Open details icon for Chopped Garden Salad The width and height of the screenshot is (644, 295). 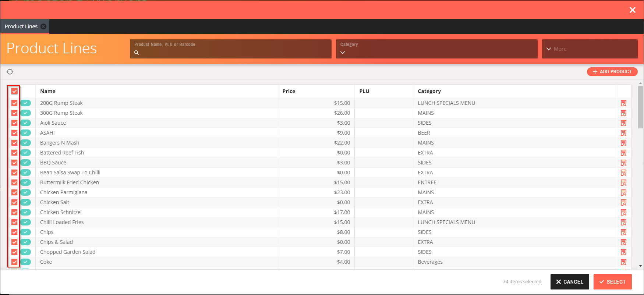coord(623,252)
